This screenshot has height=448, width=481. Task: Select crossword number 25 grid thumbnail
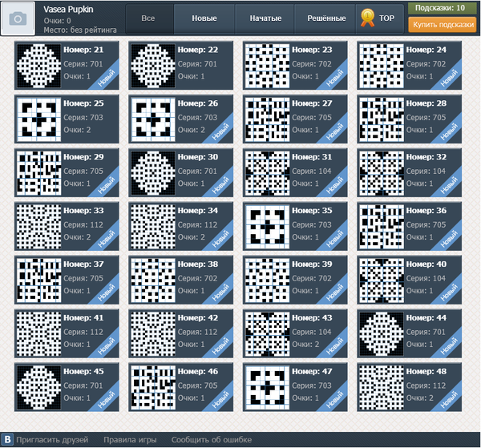(x=38, y=119)
